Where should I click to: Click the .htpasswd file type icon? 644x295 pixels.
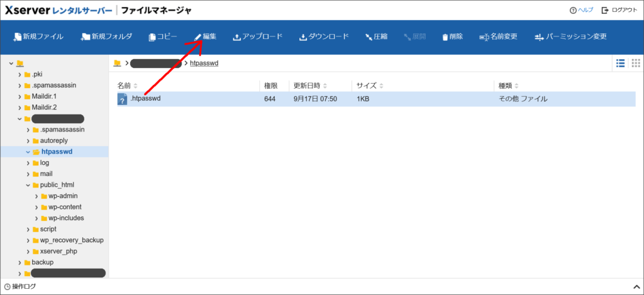pyautogui.click(x=123, y=99)
